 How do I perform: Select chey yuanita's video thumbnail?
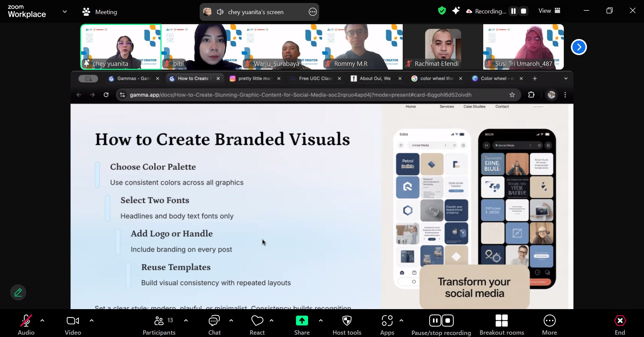[121, 47]
